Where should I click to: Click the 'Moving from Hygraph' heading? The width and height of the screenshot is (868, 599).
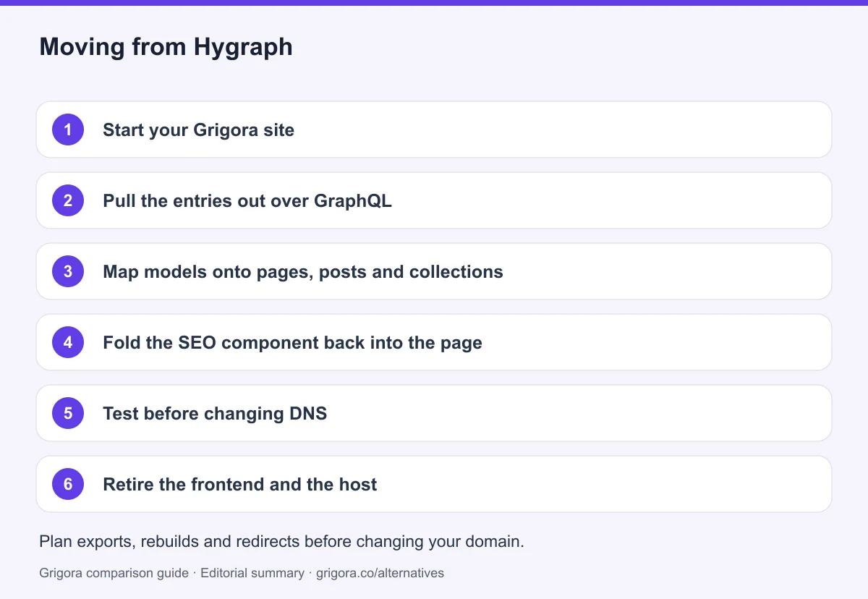166,47
